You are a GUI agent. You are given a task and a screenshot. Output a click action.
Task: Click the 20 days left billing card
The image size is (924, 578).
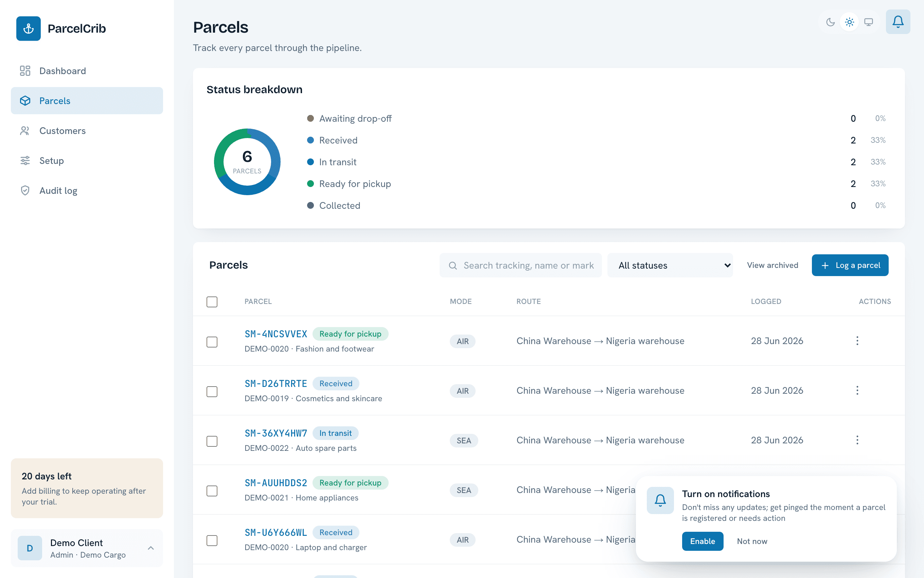87,488
